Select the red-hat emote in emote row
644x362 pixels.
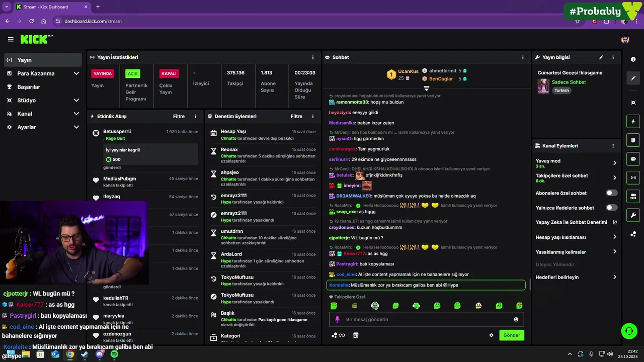pyautogui.click(x=478, y=306)
